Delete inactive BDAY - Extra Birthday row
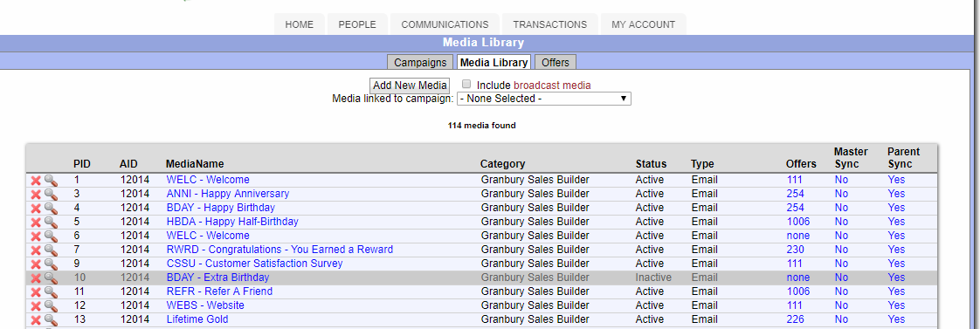Image resolution: width=980 pixels, height=329 pixels. (36, 278)
